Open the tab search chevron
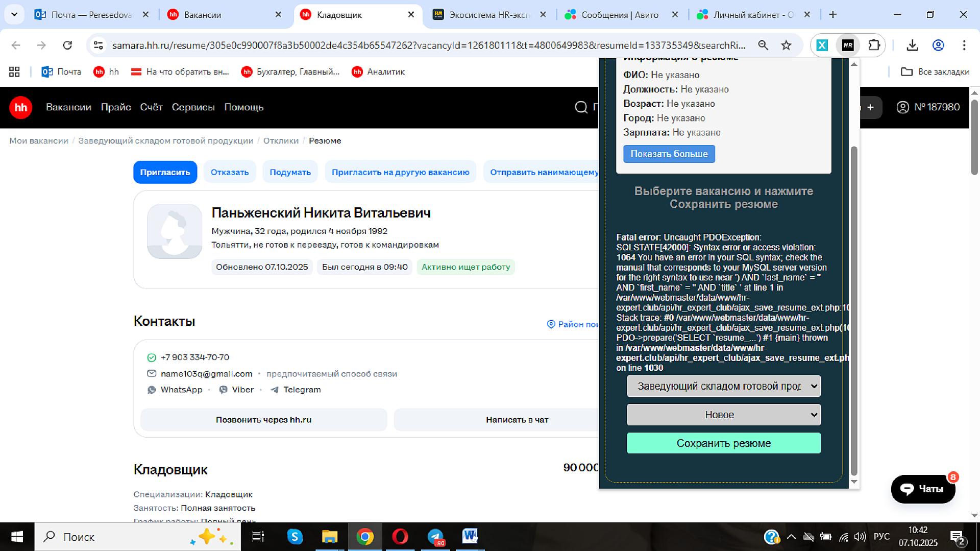 click(15, 14)
